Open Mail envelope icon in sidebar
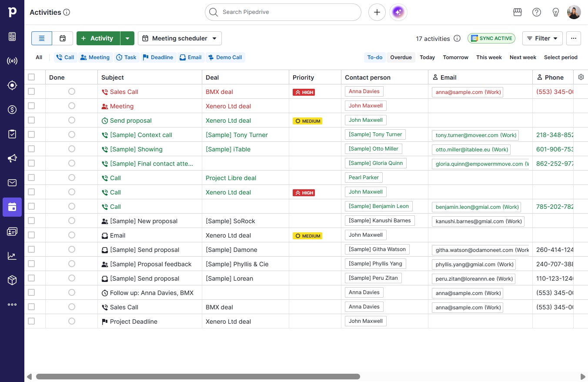588x382 pixels. (x=12, y=183)
